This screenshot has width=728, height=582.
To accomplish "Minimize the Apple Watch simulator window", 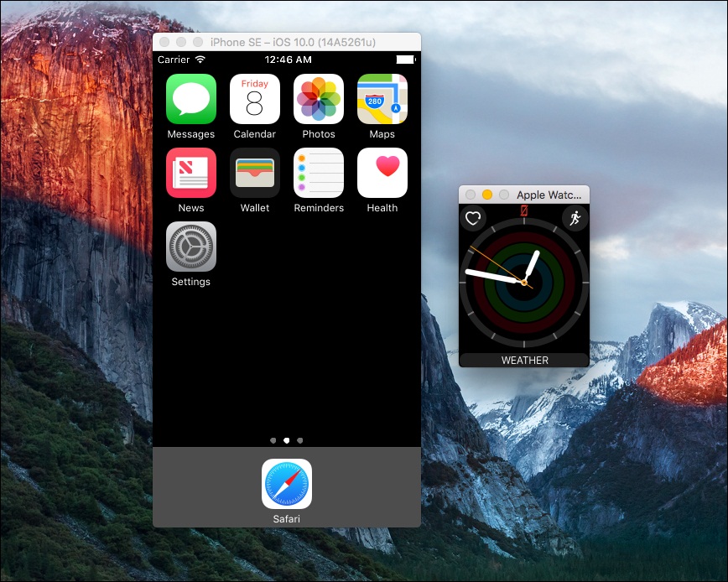I will coord(487,195).
